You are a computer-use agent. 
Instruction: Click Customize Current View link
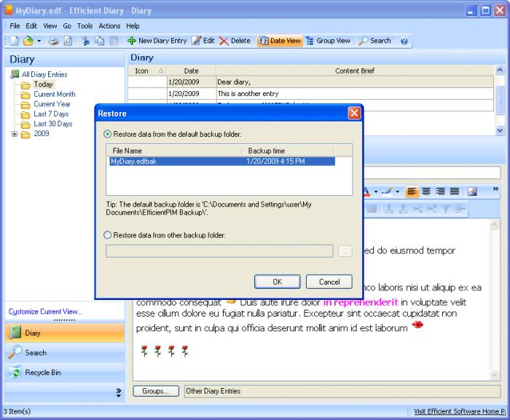(x=45, y=312)
